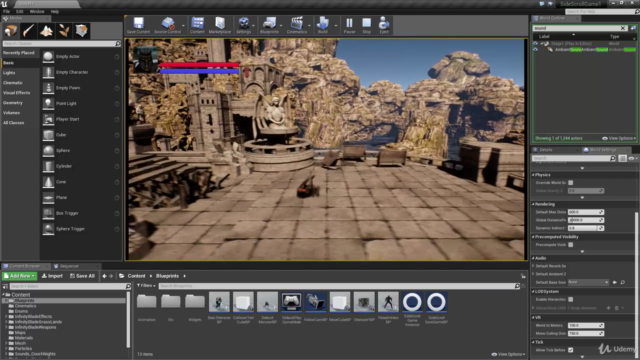Screen dimensions: 640x360
Task: Go back in Content Browser history
Action: tap(104, 276)
